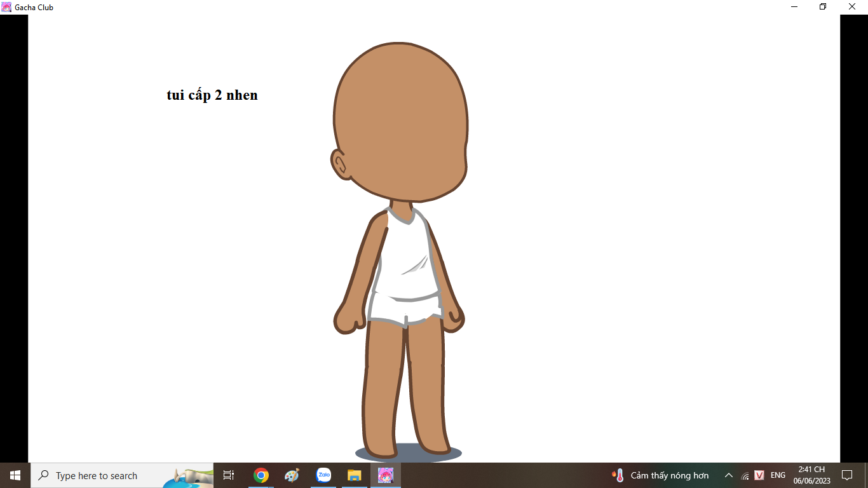This screenshot has width=868, height=488.
Task: Open the Windows Start menu
Action: pyautogui.click(x=15, y=475)
